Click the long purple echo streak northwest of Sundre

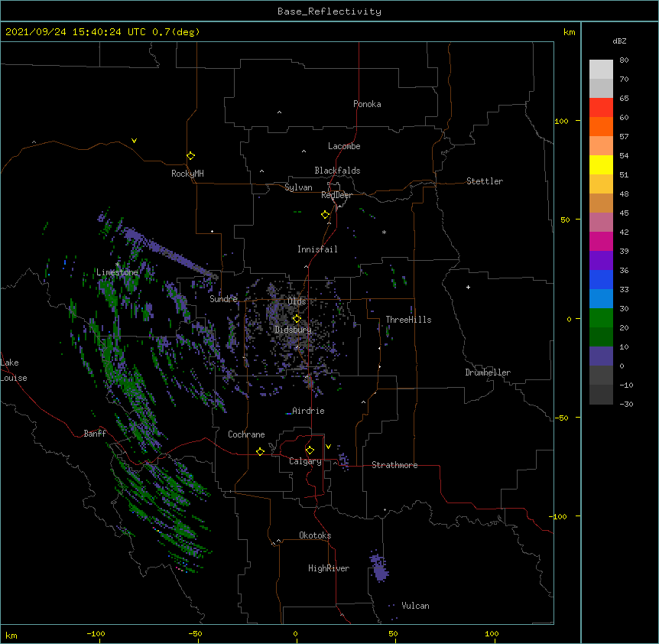coord(170,252)
